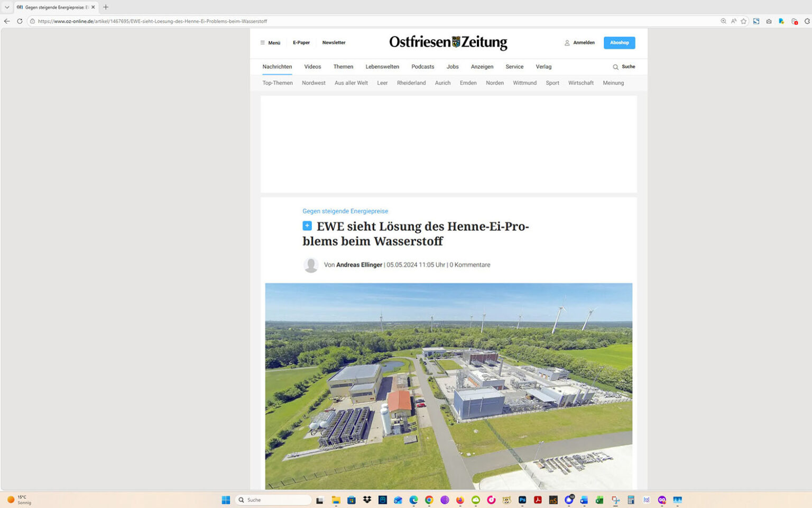
Task: Reload the page with the refresh icon
Action: 19,21
